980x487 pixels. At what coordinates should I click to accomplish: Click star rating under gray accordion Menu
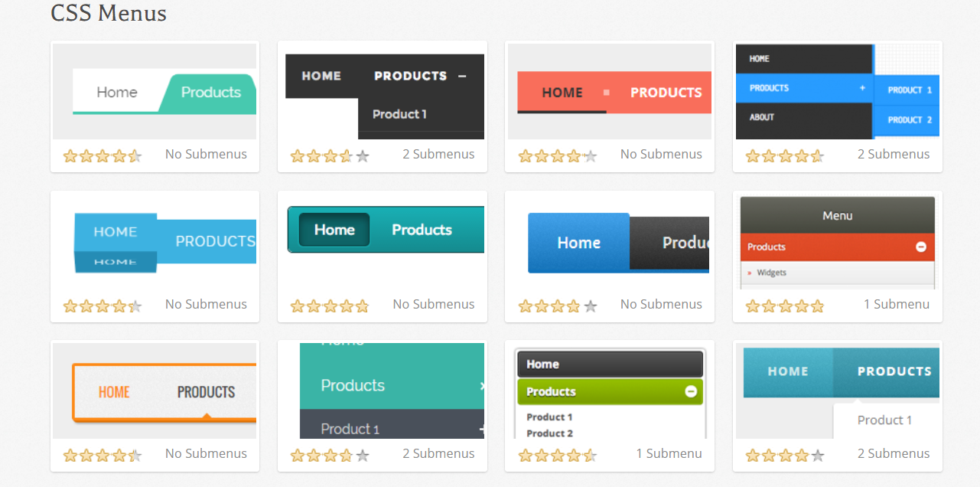tap(784, 306)
